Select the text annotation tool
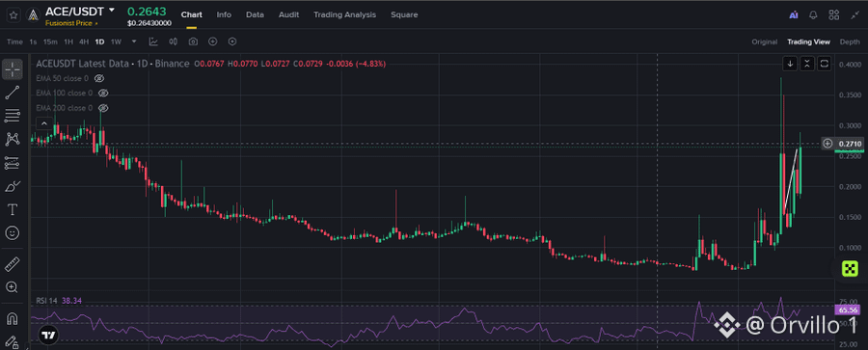868x350 pixels. pyautogui.click(x=13, y=209)
